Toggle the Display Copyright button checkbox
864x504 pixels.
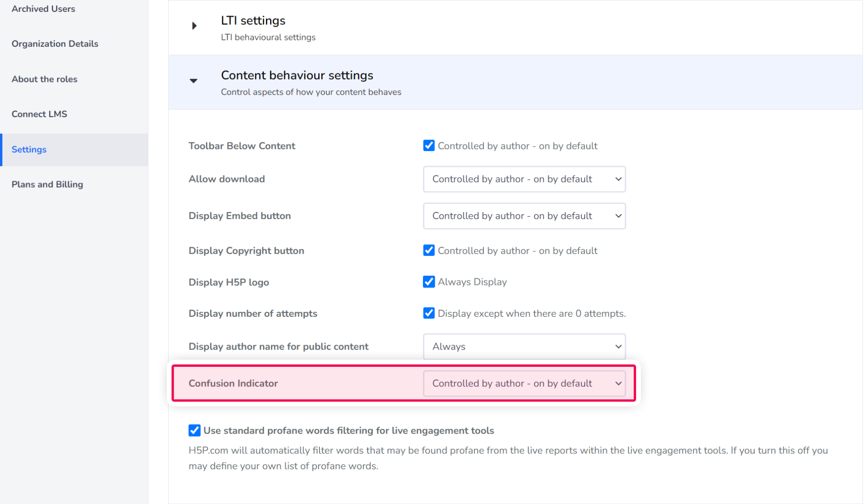pyautogui.click(x=429, y=251)
